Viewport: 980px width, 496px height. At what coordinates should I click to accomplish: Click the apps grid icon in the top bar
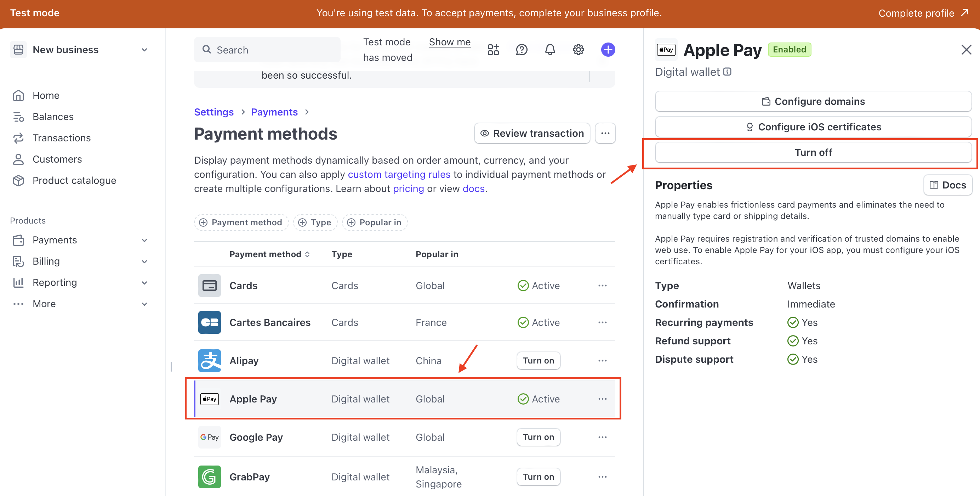(493, 50)
